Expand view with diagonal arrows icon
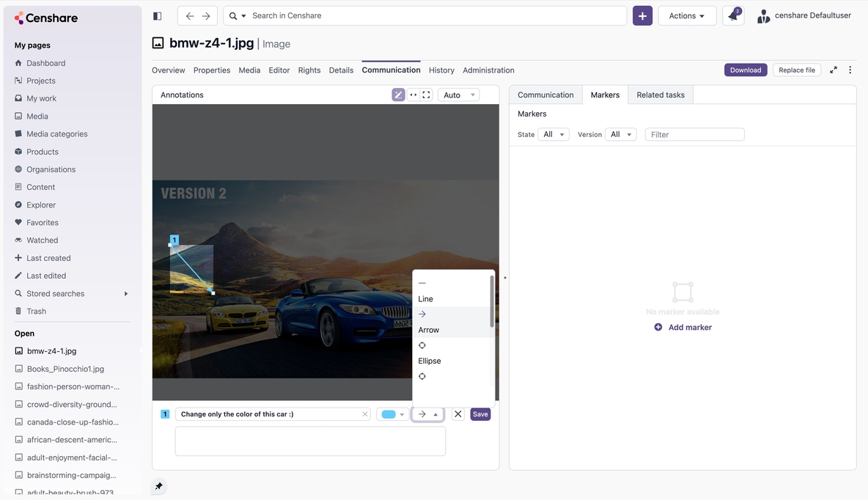Image resolution: width=868 pixels, height=500 pixels. pos(833,70)
